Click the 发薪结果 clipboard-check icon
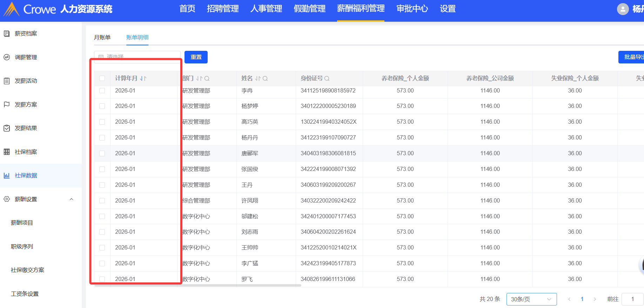Viewport: 644px width, 308px height. click(x=7, y=128)
